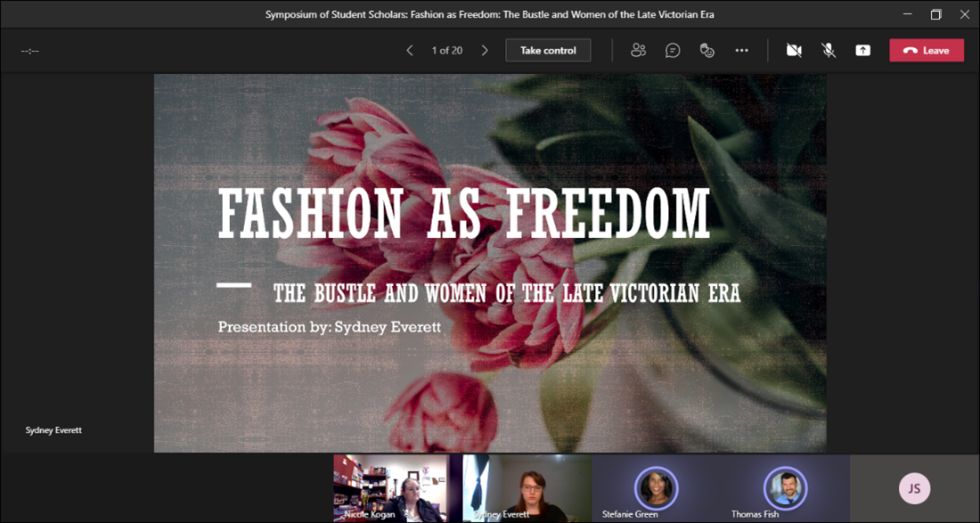980x523 pixels.
Task: Click the JS initials participant avatar
Action: point(914,487)
